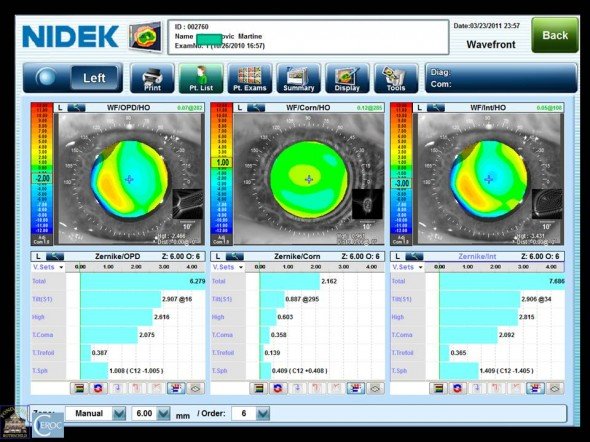The image size is (590, 442).
Task: Click the Tilt value 2.907 @16
Action: 177,299
